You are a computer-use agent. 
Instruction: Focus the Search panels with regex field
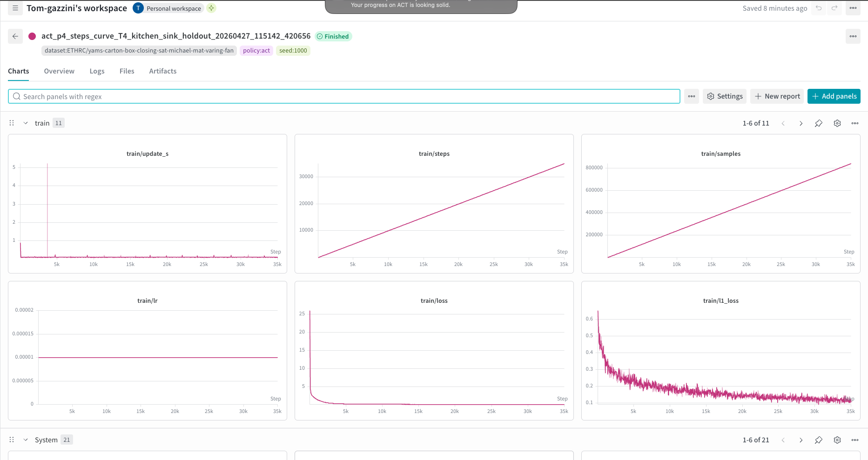(344, 96)
